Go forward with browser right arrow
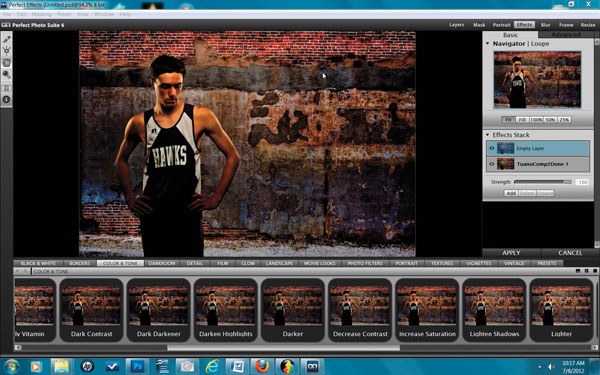This screenshot has width=600, height=375. 25,271
